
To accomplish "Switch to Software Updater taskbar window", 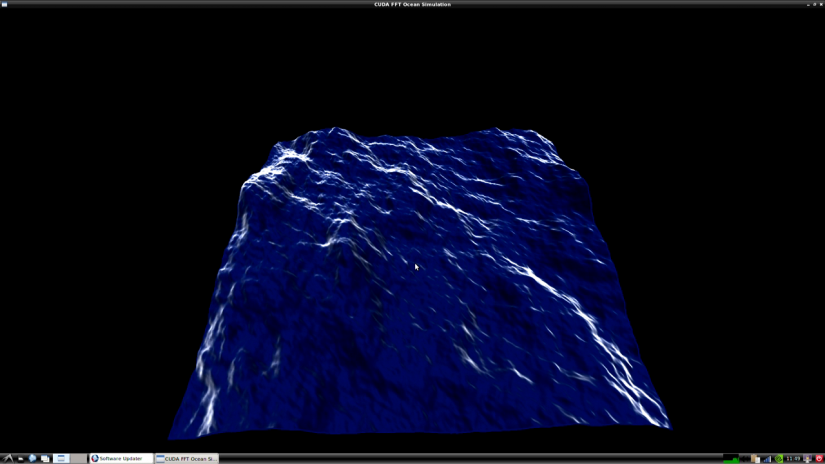I will point(122,459).
